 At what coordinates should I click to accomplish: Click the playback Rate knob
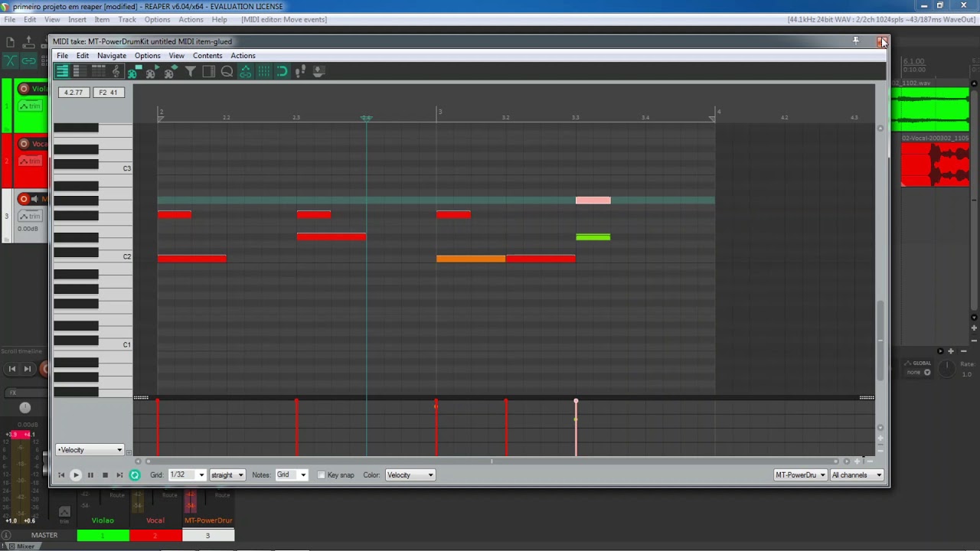[x=948, y=369]
